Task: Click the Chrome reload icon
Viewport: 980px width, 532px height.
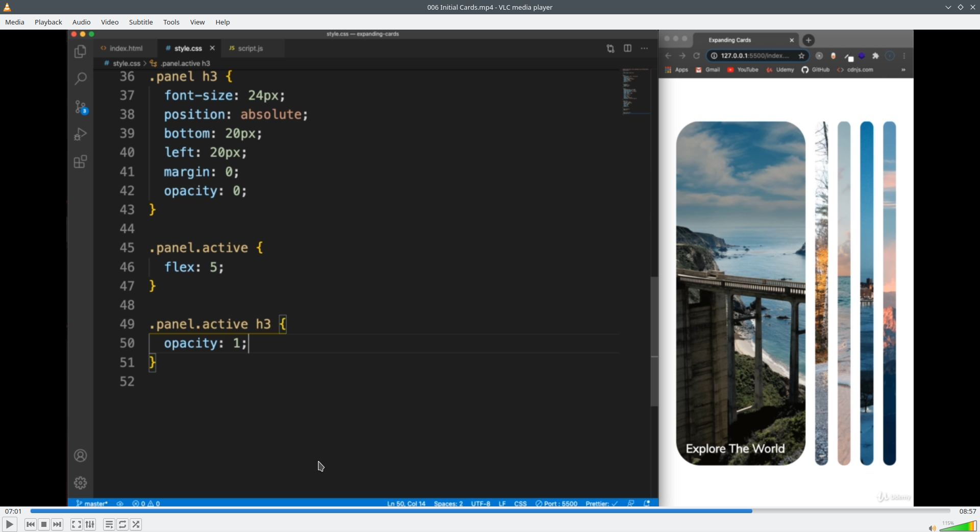Action: [697, 56]
